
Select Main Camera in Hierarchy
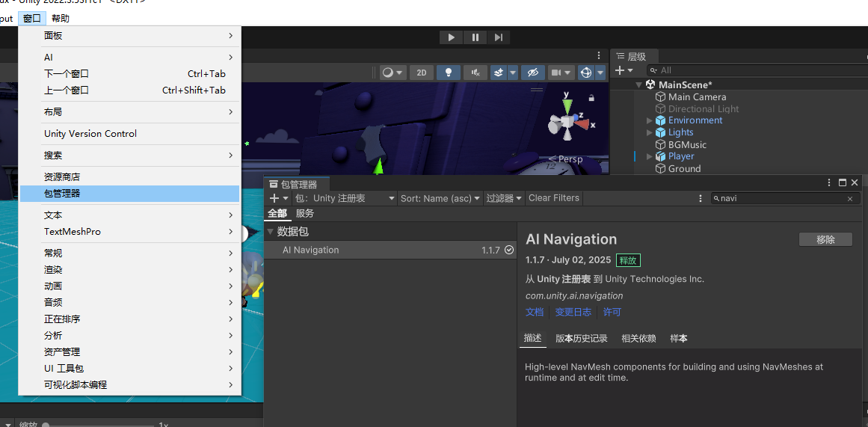click(697, 97)
